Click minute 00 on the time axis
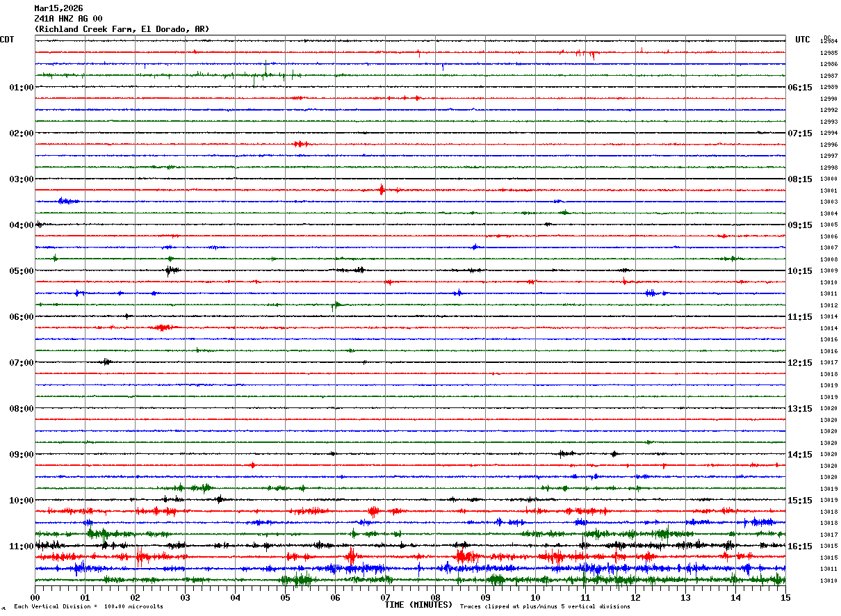The image size is (841, 616). pos(35,597)
